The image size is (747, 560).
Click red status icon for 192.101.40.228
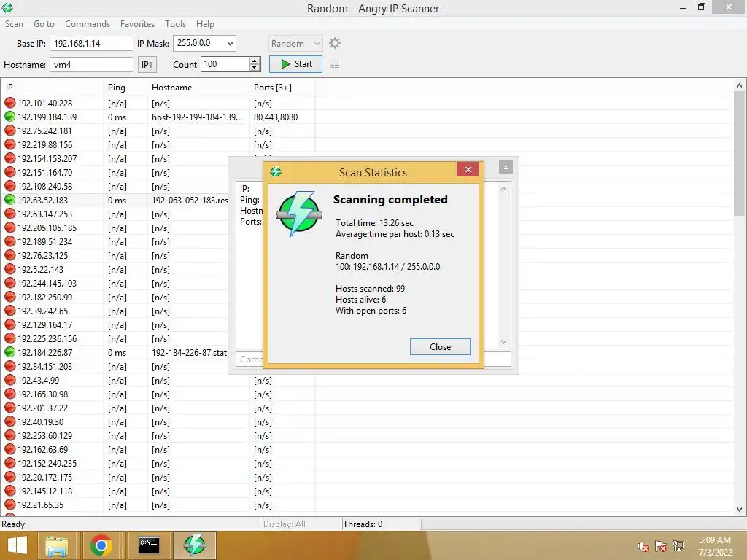(9, 103)
